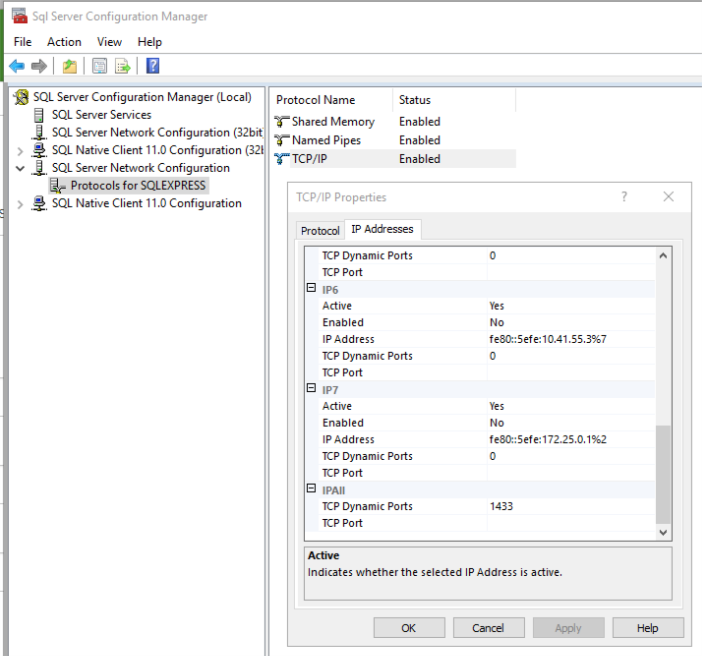The width and height of the screenshot is (702, 656).
Task: Select the TCP/IP protocol row name
Action: [x=309, y=159]
